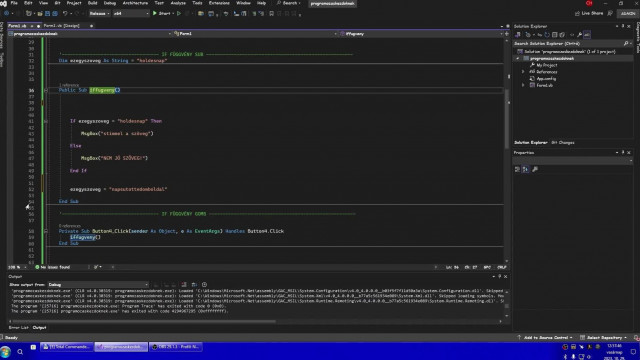Screen dimensions: 640x360
Task: Click the Undo icon in the toolbar
Action: coord(65,13)
